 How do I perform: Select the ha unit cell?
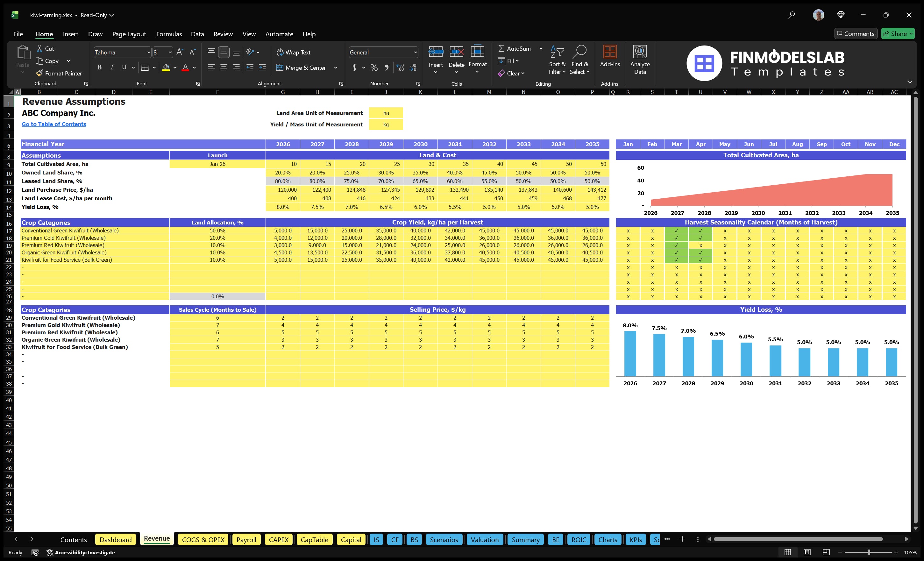tap(386, 112)
